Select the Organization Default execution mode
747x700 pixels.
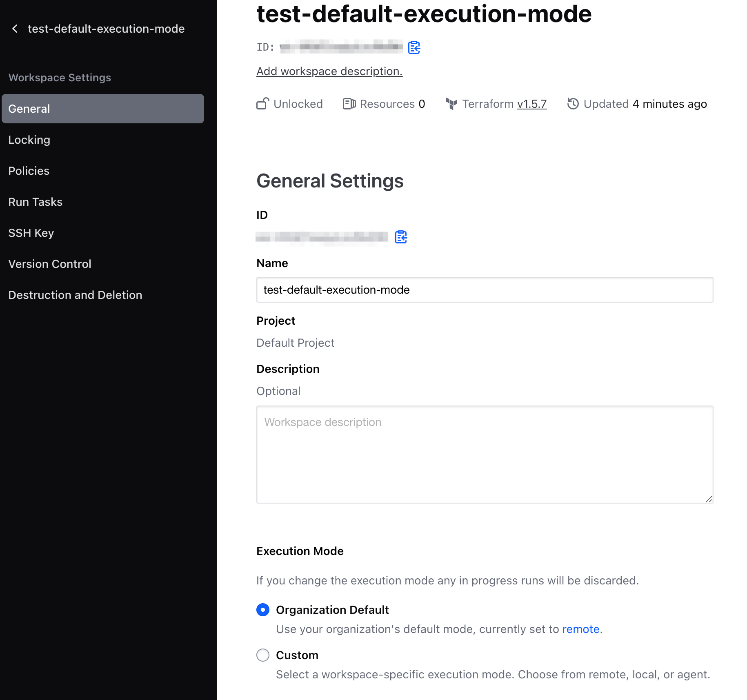click(x=263, y=610)
